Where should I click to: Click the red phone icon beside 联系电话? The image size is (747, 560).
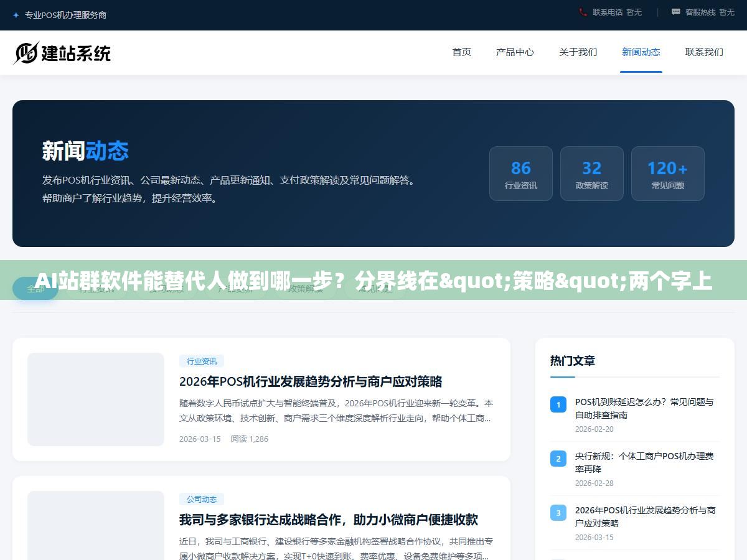[x=583, y=12]
